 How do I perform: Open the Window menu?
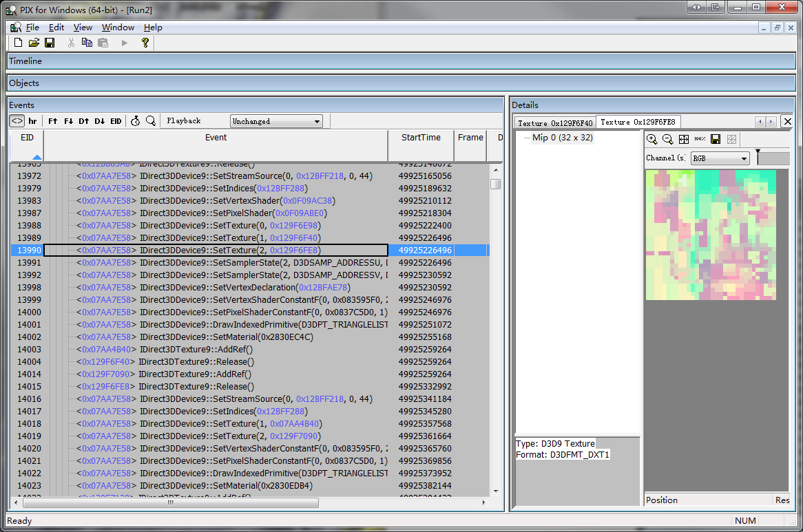[x=118, y=28]
